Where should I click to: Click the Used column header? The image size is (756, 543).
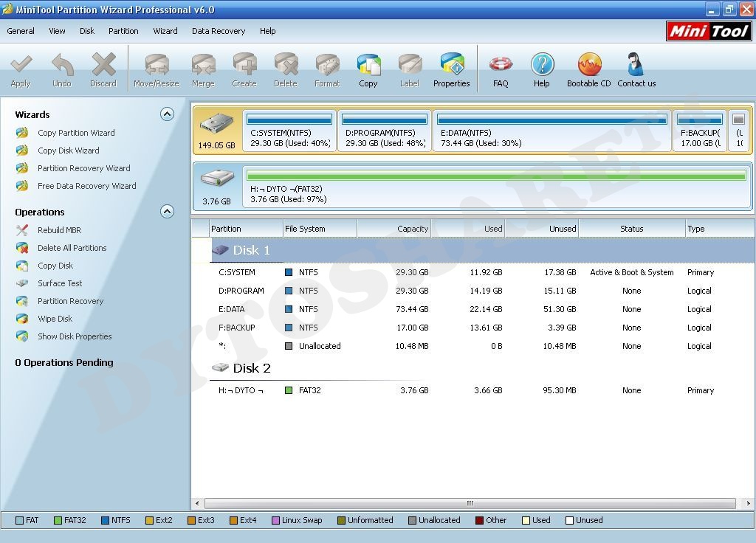467,229
